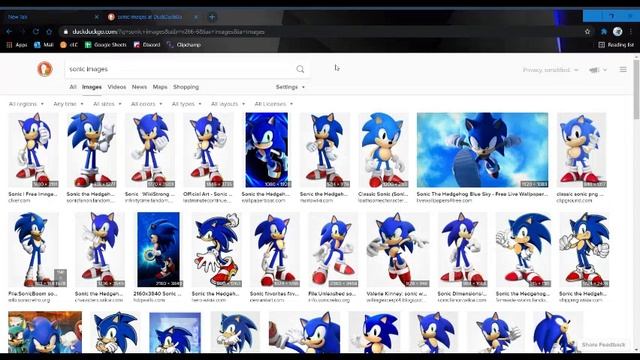Open the Mail bookmark
Image resolution: width=640 pixels, height=360 pixels.
tap(44, 45)
